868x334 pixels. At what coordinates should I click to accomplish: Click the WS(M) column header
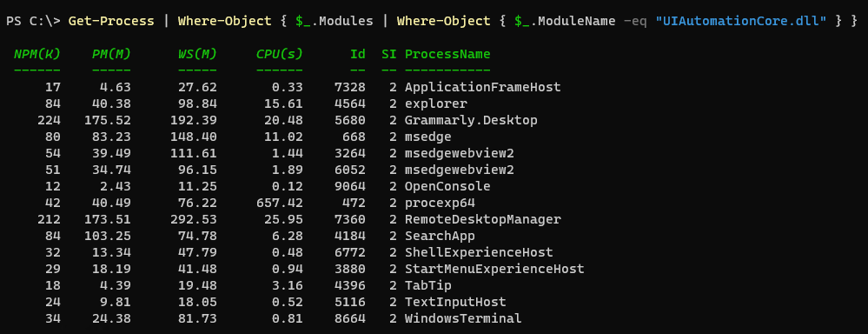click(197, 54)
